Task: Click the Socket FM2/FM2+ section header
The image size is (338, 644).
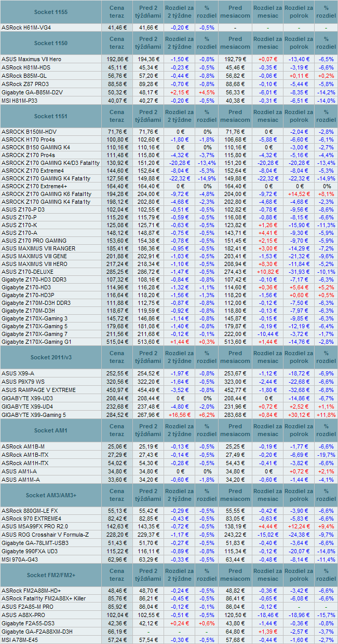Action: tap(51, 575)
